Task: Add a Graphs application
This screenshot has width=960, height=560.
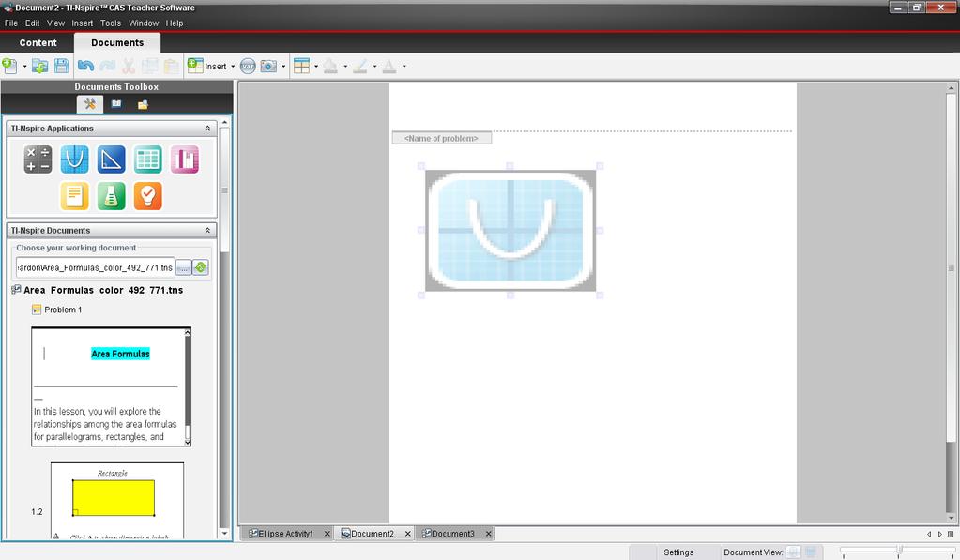Action: point(75,159)
